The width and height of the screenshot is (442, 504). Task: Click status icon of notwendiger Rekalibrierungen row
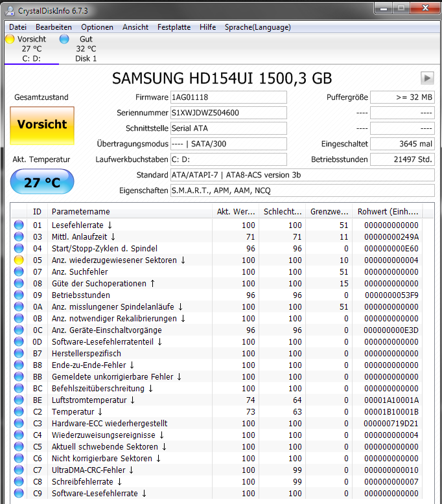19,318
